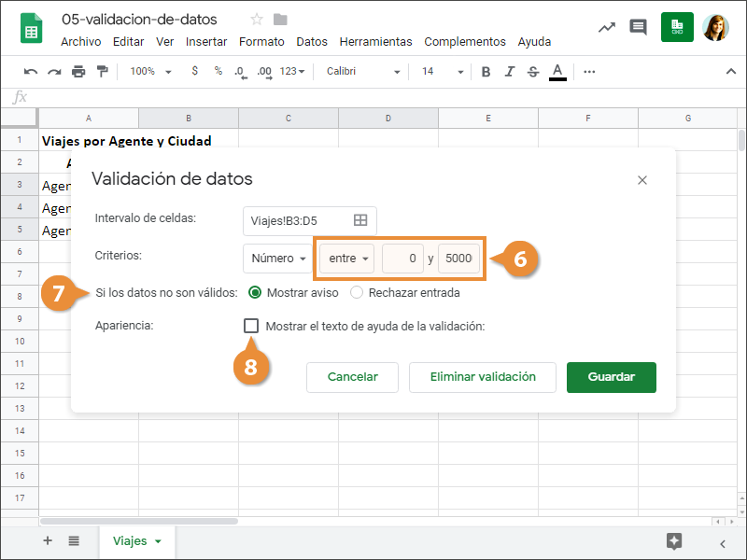Toggle italic formatting
This screenshot has height=560, width=747.
509,72
